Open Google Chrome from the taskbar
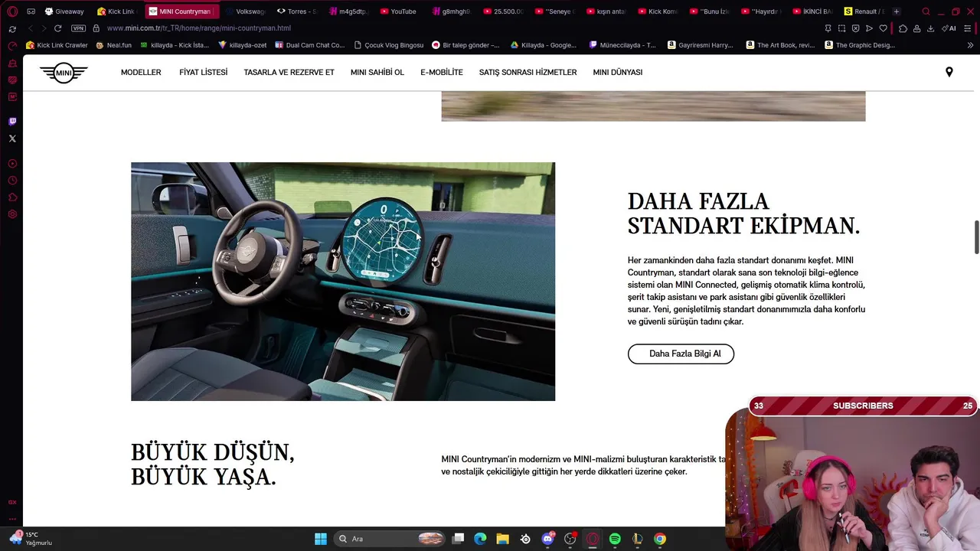980x551 pixels. [660, 539]
